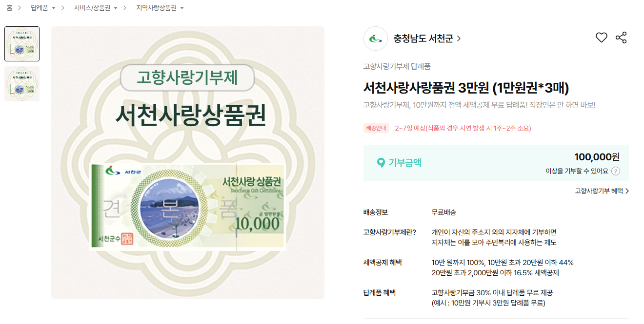
Task: Click the arrow beside 충청남도 서천군
Action: tap(459, 38)
